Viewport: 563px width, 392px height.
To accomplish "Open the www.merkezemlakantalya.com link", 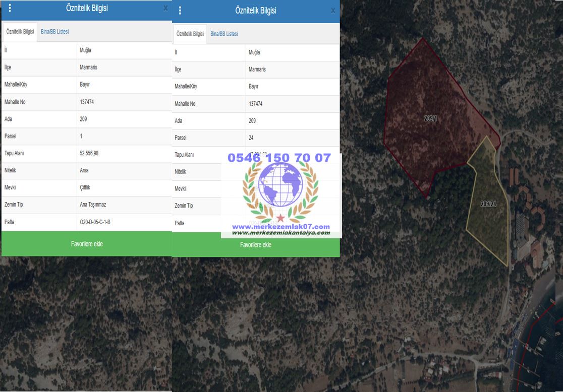I will (x=280, y=233).
